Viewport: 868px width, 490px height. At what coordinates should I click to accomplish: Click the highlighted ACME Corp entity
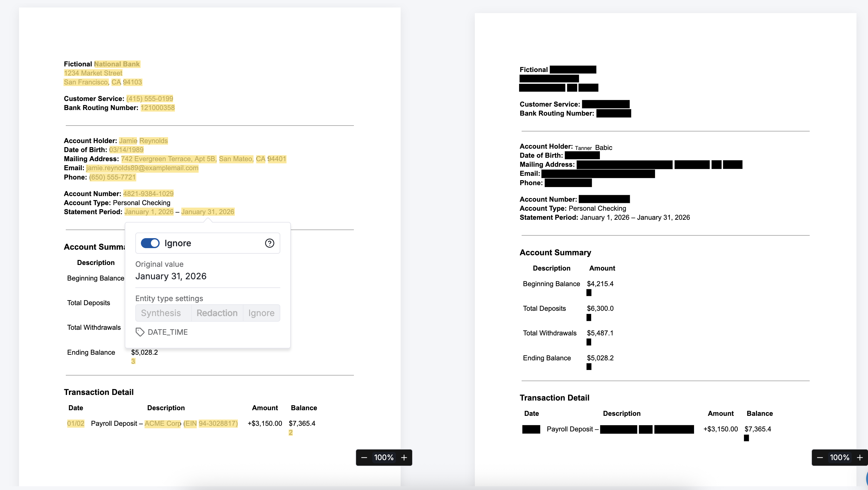point(162,423)
